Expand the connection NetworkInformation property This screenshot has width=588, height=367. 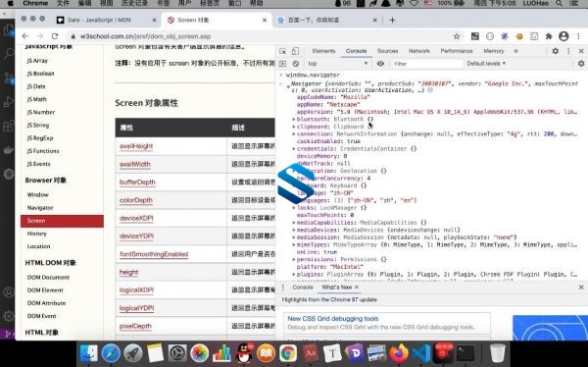pyautogui.click(x=294, y=134)
